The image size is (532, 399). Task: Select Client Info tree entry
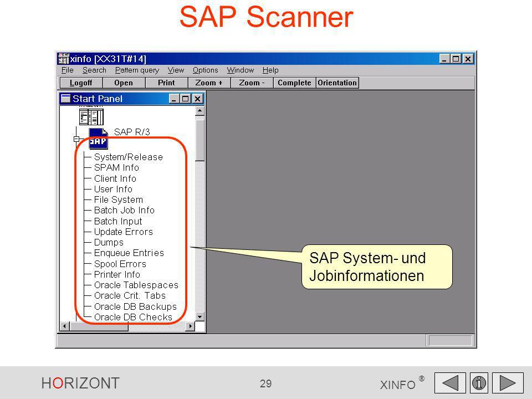[115, 178]
